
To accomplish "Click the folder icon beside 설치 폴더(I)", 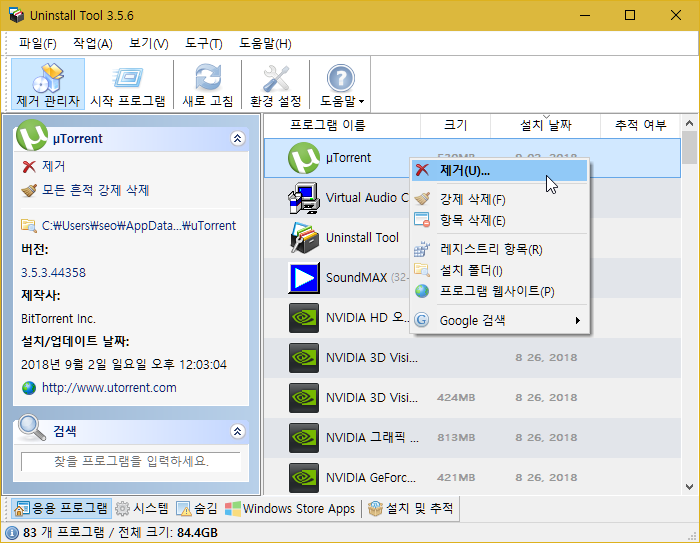I will [422, 270].
